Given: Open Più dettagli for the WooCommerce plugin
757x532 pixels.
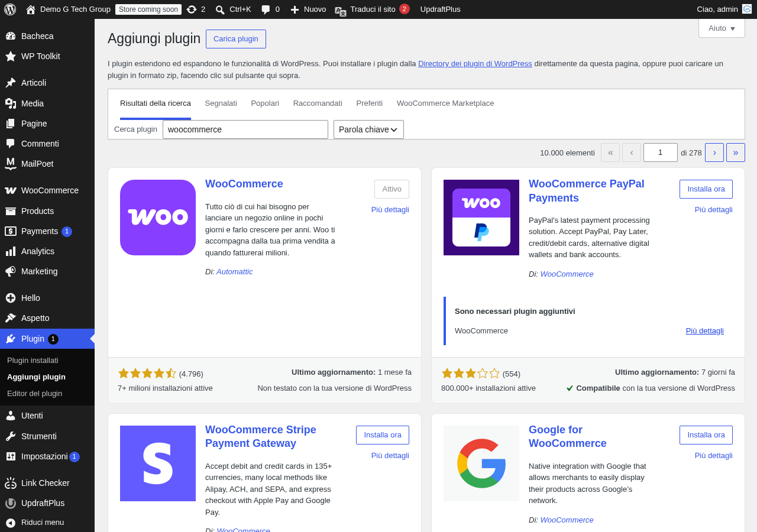Looking at the screenshot, I should tap(390, 209).
